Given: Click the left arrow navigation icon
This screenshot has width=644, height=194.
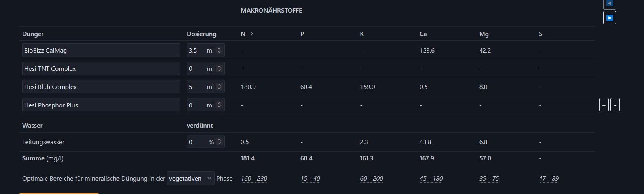Looking at the screenshot, I should click(x=609, y=4).
